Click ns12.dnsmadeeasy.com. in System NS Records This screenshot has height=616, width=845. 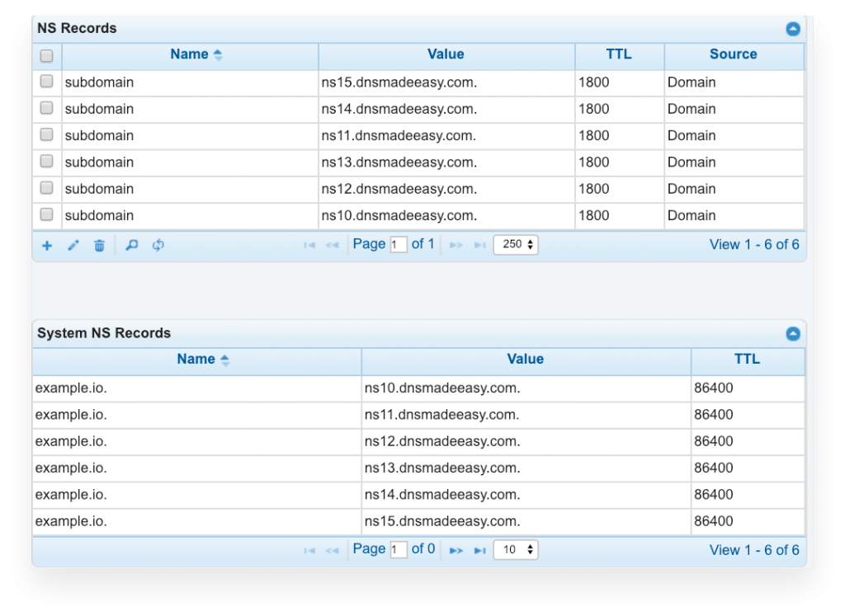click(442, 441)
